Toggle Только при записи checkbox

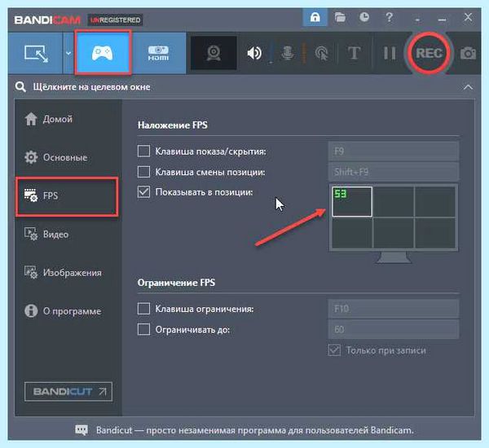[x=334, y=350]
